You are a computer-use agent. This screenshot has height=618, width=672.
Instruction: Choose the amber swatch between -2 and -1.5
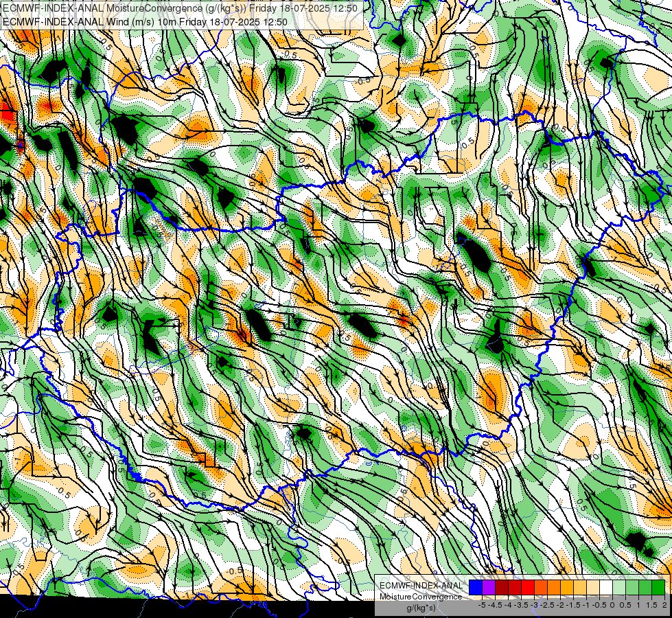[567, 588]
